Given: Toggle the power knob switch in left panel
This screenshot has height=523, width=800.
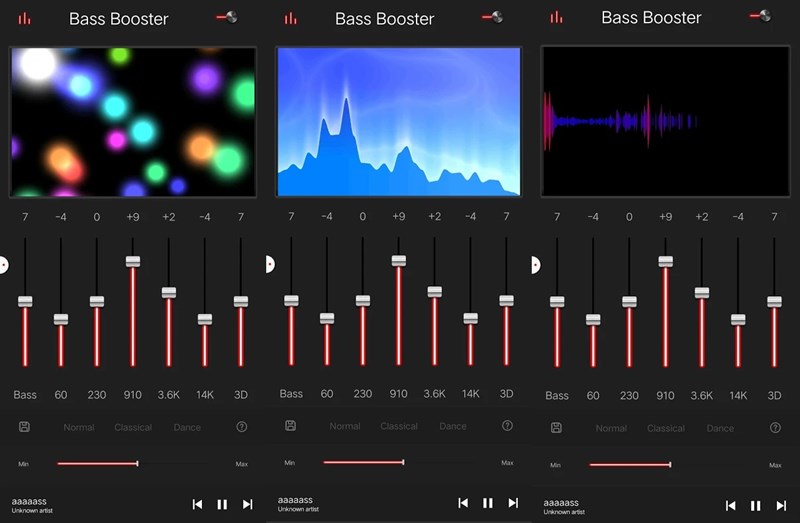Looking at the screenshot, I should click(227, 17).
